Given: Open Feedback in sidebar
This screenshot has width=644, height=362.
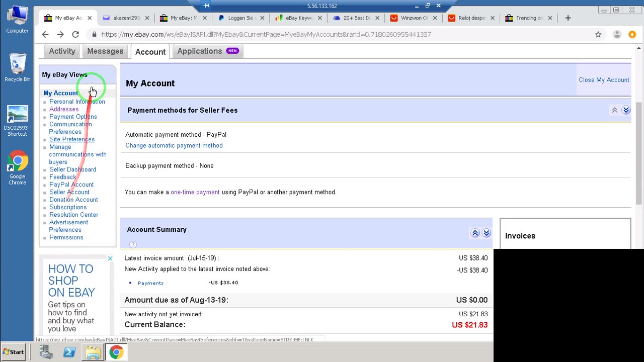Looking at the screenshot, I should click(x=62, y=177).
